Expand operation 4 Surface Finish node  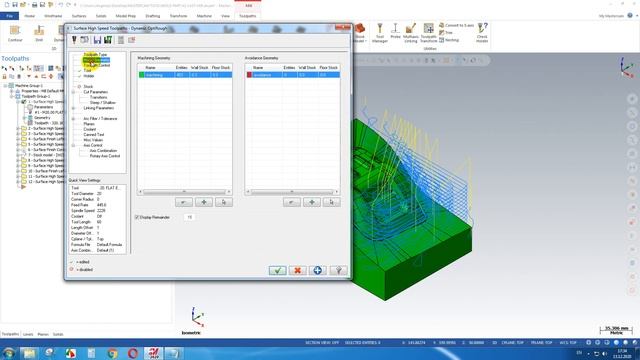(18, 139)
